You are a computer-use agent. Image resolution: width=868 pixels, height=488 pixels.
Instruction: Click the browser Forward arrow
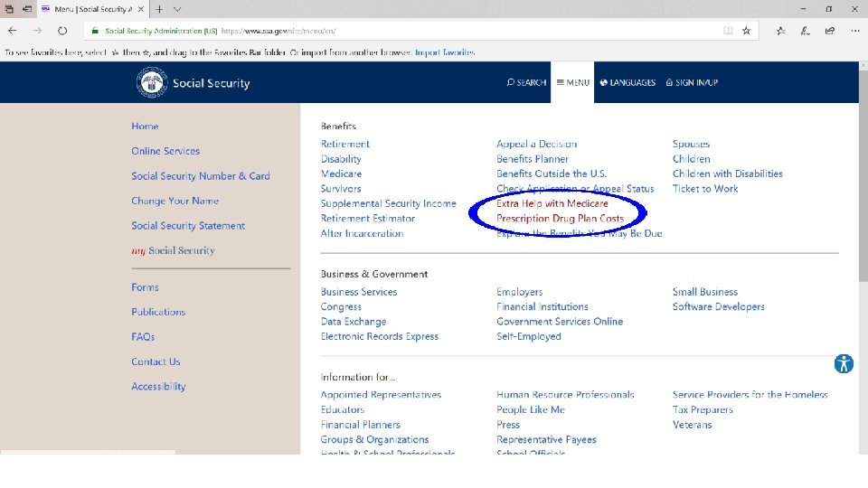tap(37, 31)
